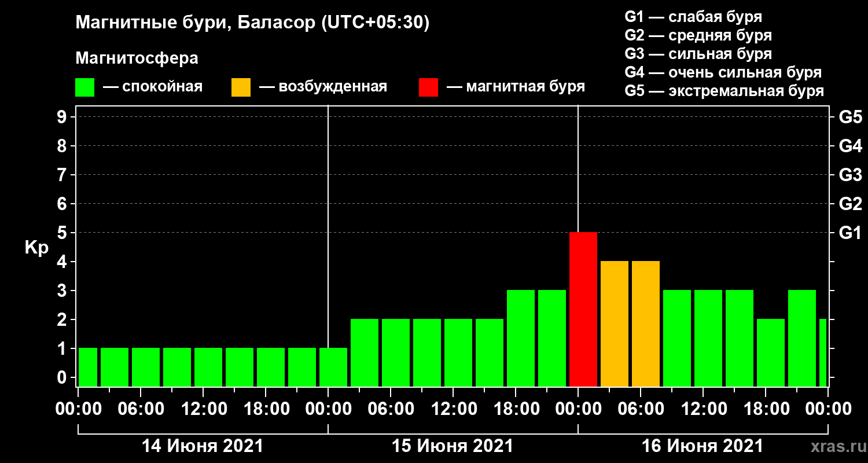Click the right-axis 'G4' tick label
868x463 pixels.
850,146
